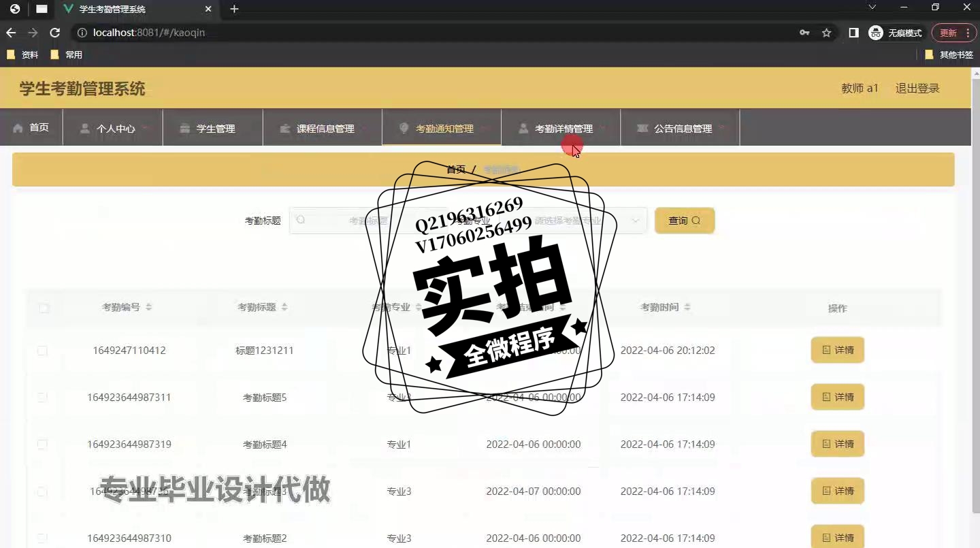The height and width of the screenshot is (548, 980).
Task: Open the 常用 bookmarks folder
Action: click(x=67, y=54)
